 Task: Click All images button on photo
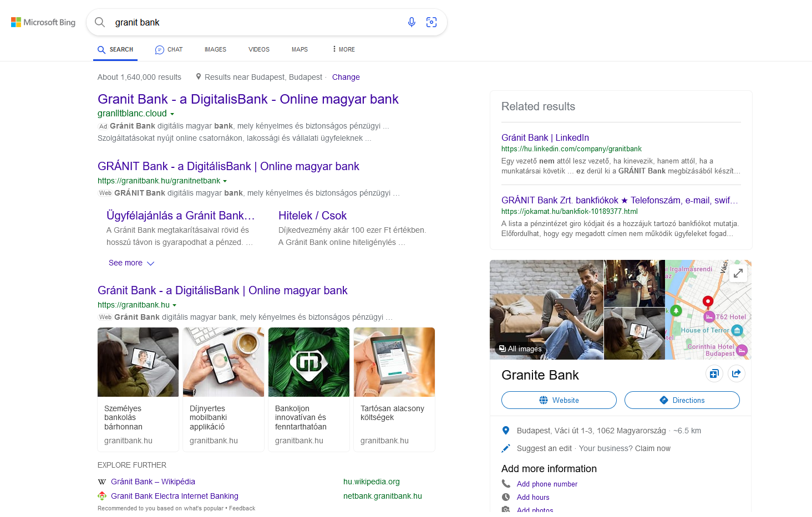point(520,349)
